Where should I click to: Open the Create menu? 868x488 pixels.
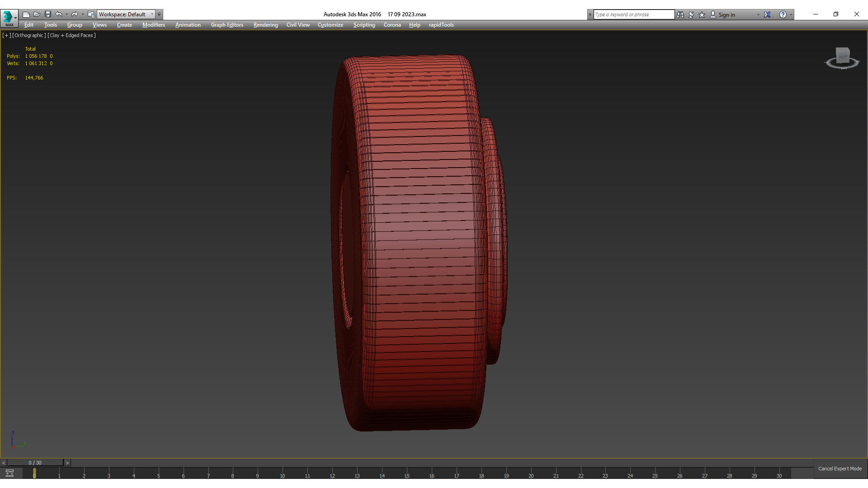point(124,25)
